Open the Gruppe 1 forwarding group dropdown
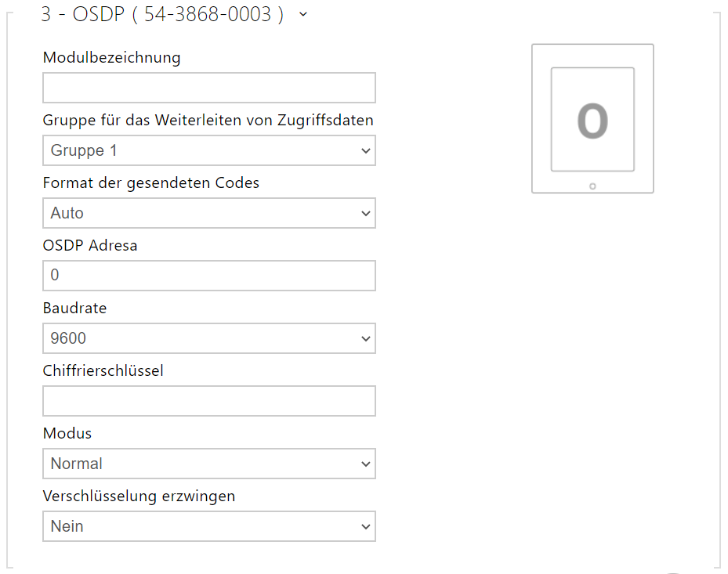Viewport: 728px width, 574px height. pos(209,150)
